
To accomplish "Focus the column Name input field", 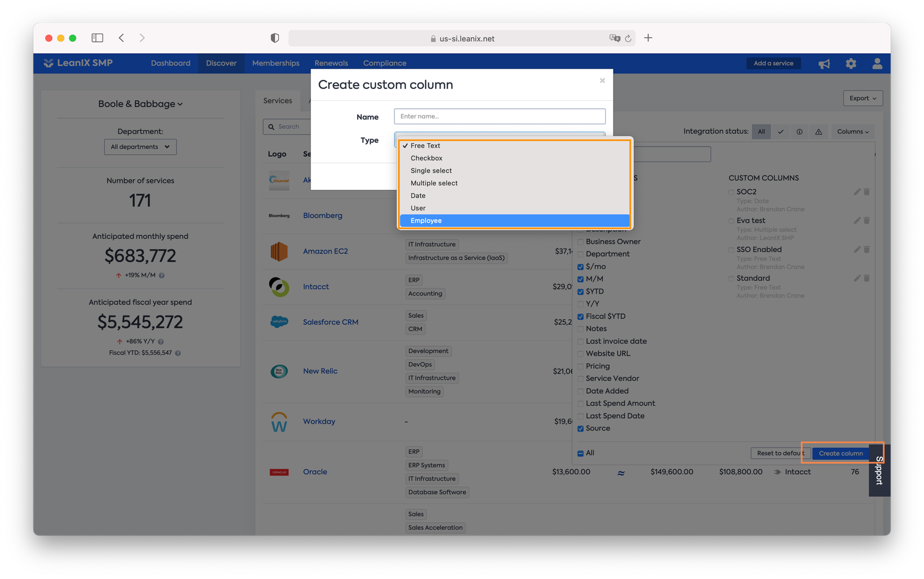I will [500, 117].
